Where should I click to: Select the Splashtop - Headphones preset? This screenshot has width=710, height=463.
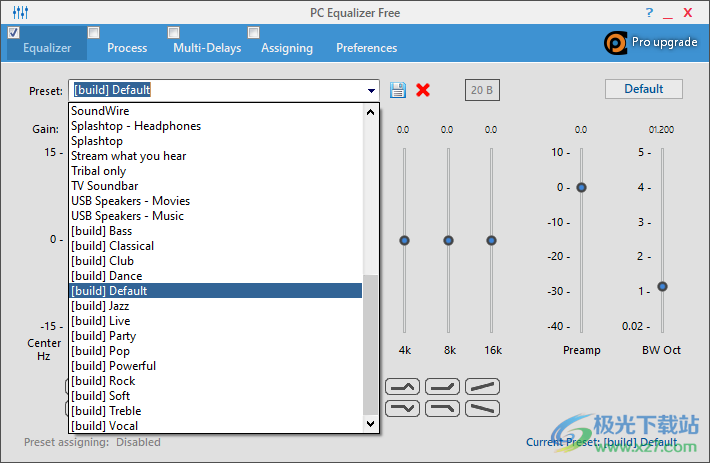point(216,126)
